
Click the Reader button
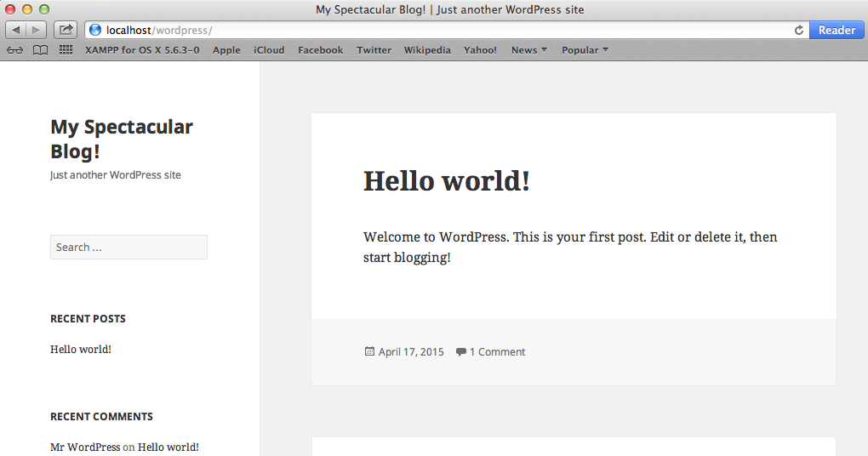[837, 30]
